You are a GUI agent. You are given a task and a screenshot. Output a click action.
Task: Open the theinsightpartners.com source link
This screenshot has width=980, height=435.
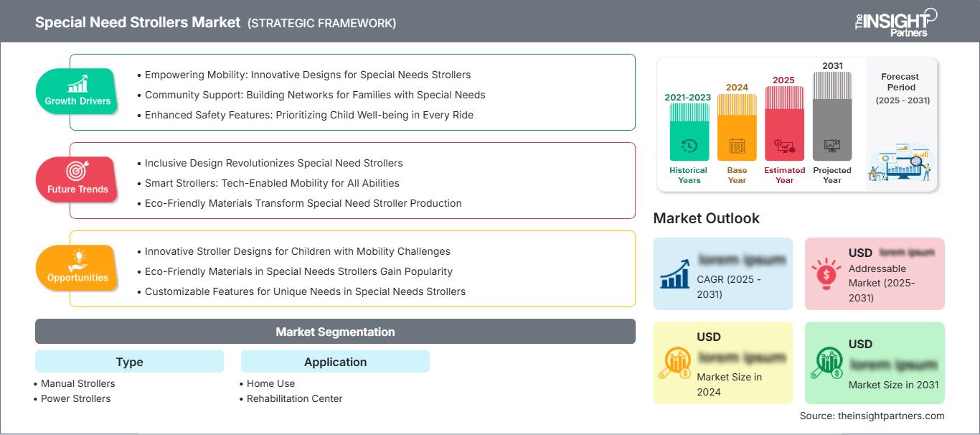pyautogui.click(x=890, y=416)
